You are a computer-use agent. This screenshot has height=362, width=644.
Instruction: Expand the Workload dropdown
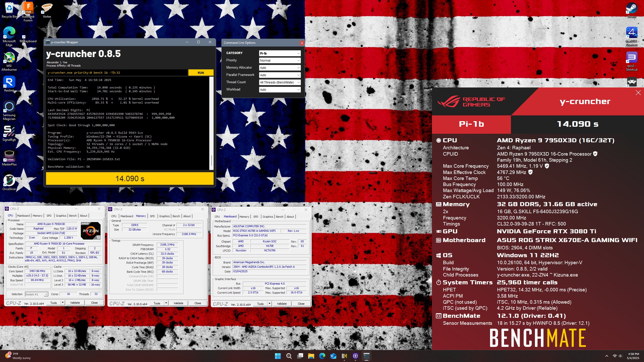(280, 90)
